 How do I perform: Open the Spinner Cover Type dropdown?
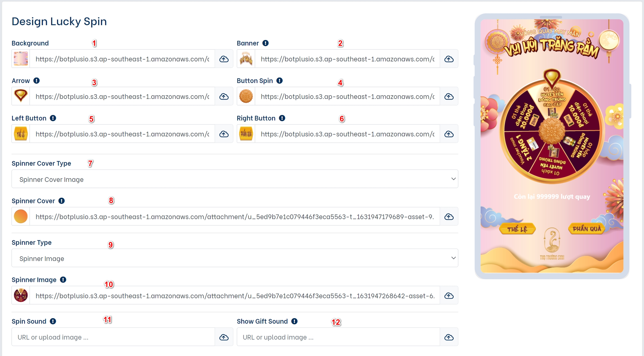[x=235, y=179]
